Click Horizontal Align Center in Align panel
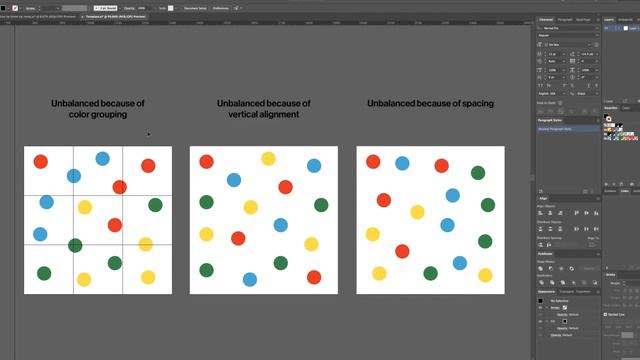Image resolution: width=640 pixels, height=360 pixels. pyautogui.click(x=550, y=213)
